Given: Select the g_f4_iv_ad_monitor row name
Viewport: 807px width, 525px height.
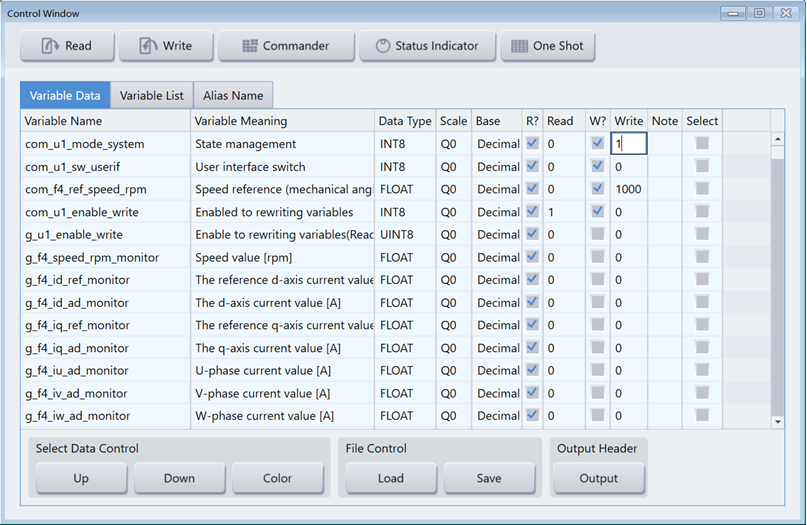Looking at the screenshot, I should pyautogui.click(x=106, y=393).
